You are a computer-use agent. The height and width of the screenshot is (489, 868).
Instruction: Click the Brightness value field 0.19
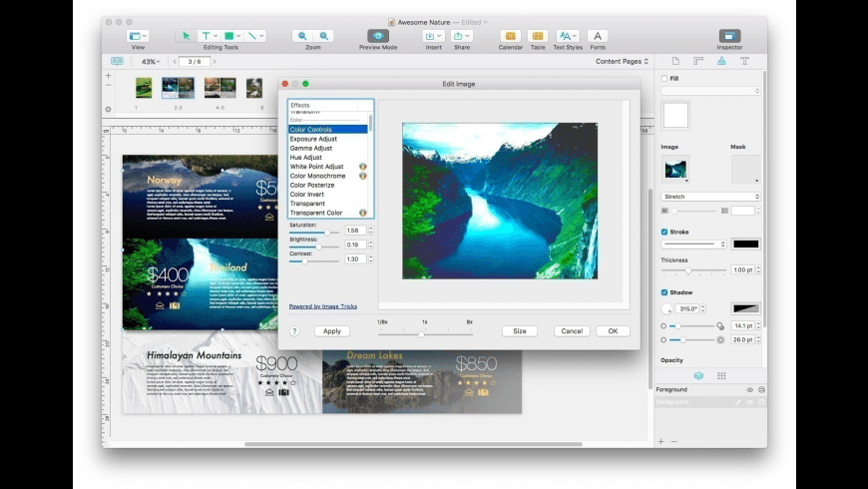click(x=355, y=244)
